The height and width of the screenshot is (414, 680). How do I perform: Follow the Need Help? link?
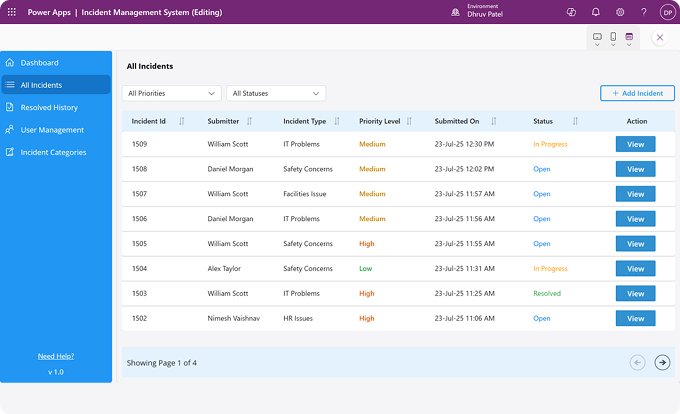pyautogui.click(x=55, y=356)
